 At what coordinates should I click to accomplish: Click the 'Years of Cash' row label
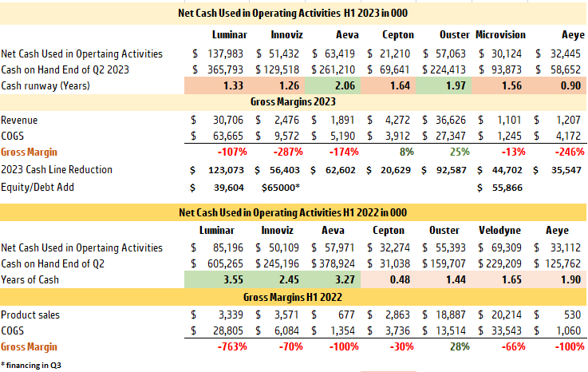[30, 279]
